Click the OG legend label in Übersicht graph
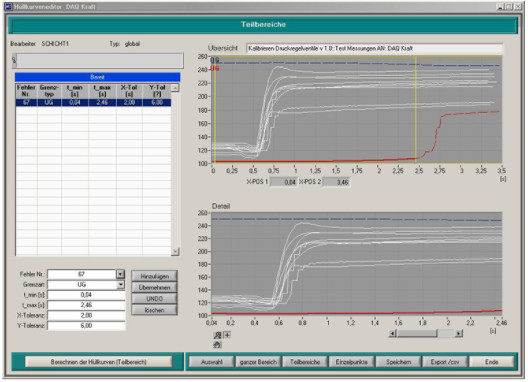 (x=215, y=60)
